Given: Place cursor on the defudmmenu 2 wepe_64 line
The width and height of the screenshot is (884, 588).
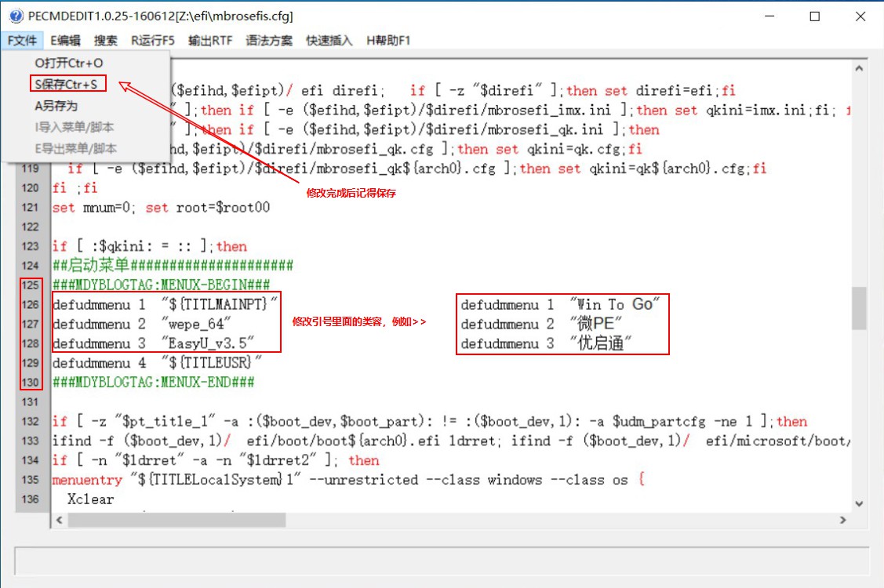Looking at the screenshot, I should (x=141, y=324).
